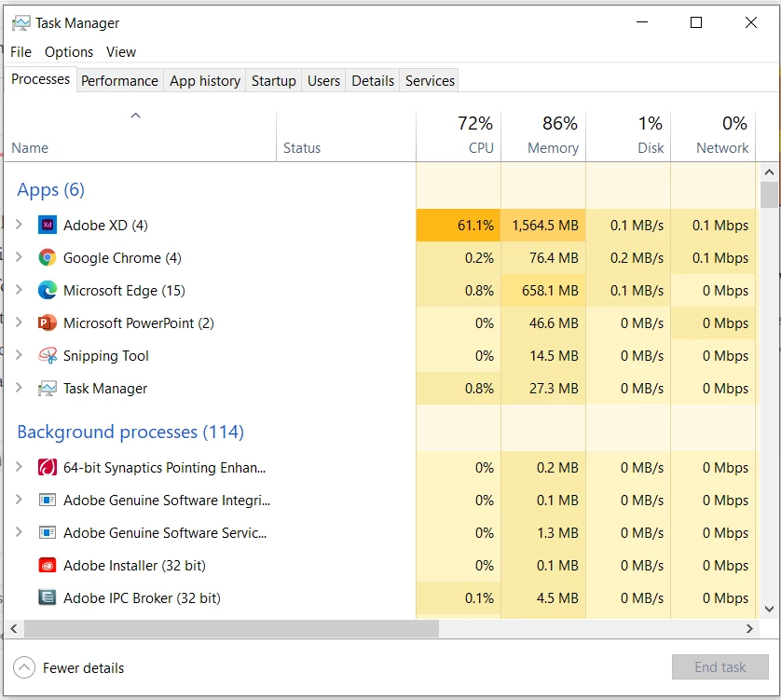Sort by the Disk column header
The height and width of the screenshot is (700, 781).
click(628, 136)
